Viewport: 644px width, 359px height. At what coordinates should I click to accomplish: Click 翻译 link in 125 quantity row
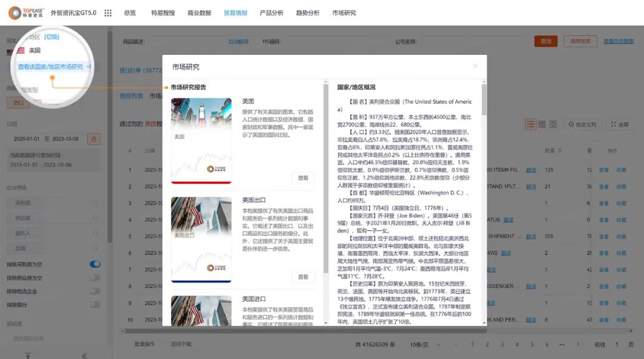(x=531, y=169)
